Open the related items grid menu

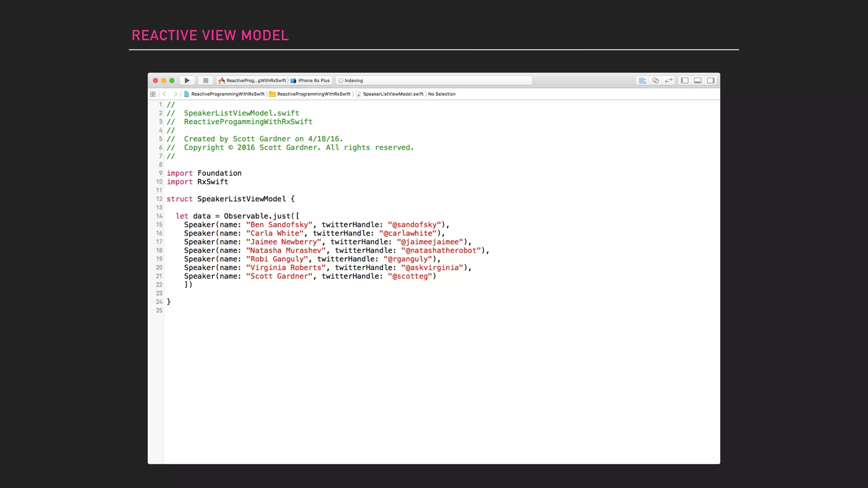[153, 94]
